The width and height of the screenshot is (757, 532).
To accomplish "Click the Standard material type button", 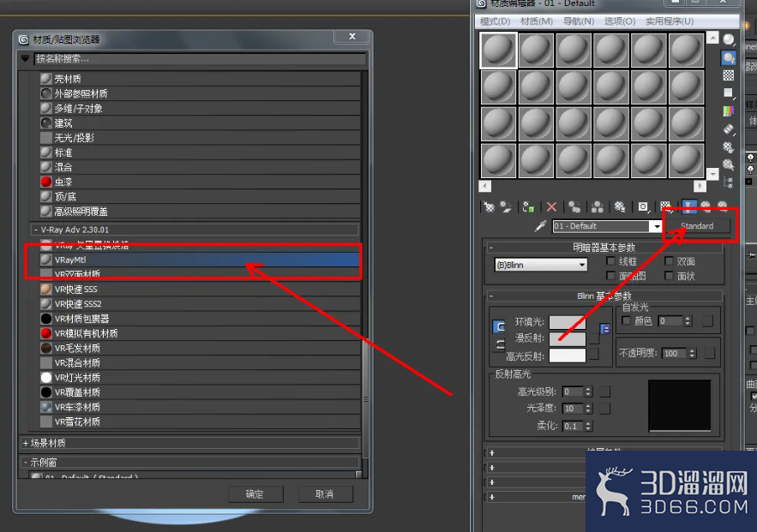I will (697, 225).
